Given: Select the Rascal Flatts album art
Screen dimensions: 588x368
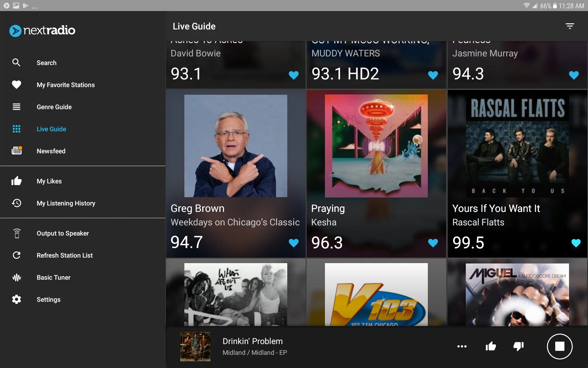Looking at the screenshot, I should [517, 146].
